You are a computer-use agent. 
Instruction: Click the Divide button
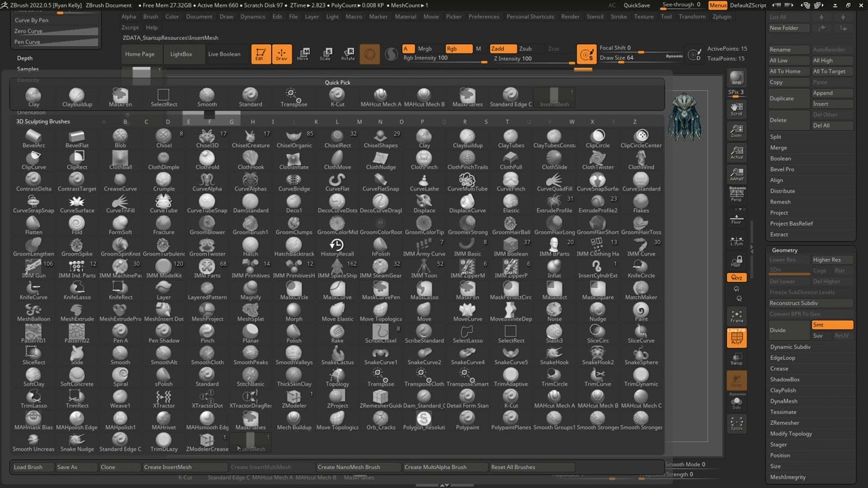tap(789, 330)
